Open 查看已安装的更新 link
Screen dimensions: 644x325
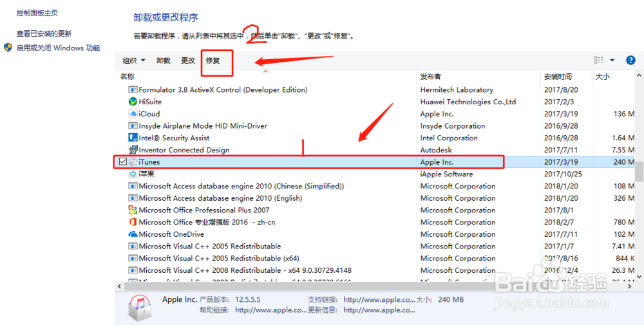click(x=44, y=33)
